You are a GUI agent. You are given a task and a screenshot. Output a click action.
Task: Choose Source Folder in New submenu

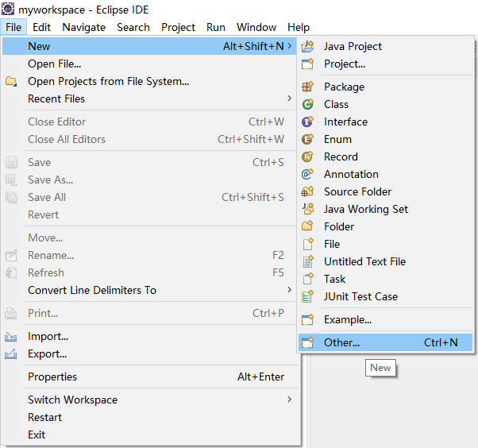pyautogui.click(x=385, y=191)
